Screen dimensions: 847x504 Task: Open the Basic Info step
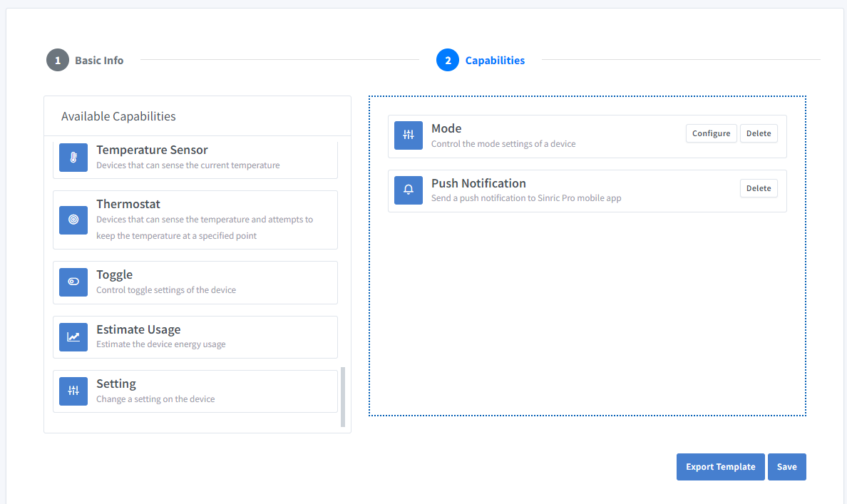tap(99, 61)
